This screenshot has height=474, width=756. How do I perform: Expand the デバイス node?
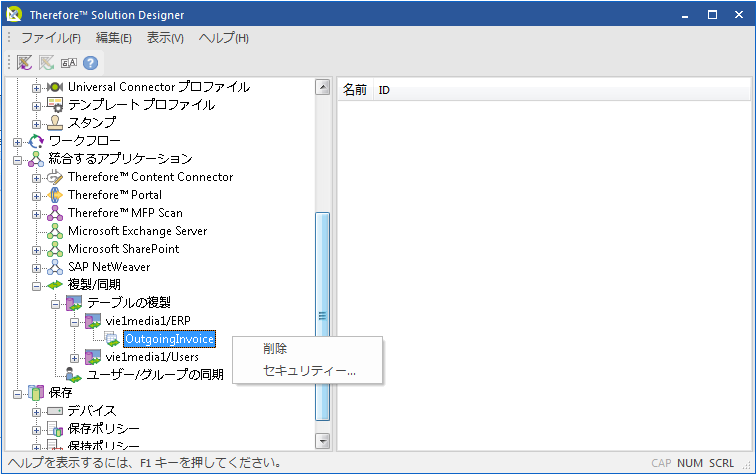coord(36,412)
